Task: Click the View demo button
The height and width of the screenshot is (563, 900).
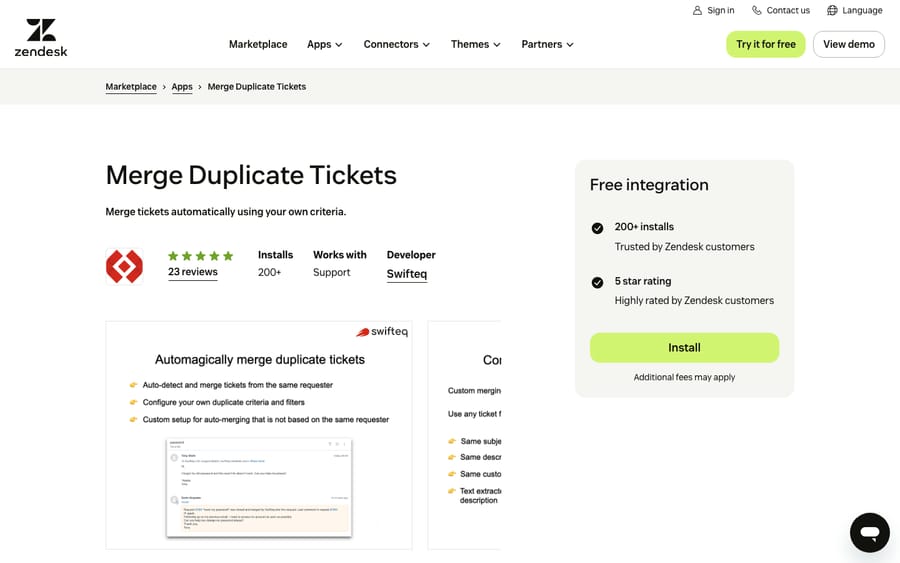Action: pyautogui.click(x=848, y=44)
